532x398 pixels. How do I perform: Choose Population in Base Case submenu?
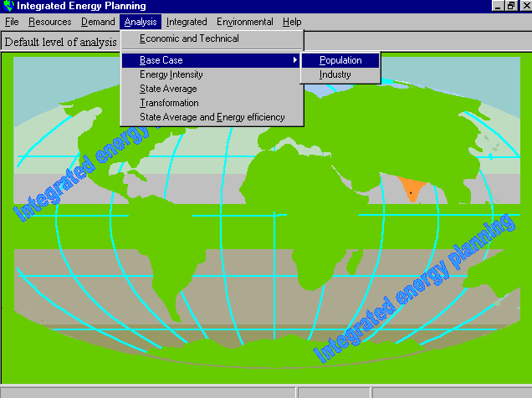340,60
